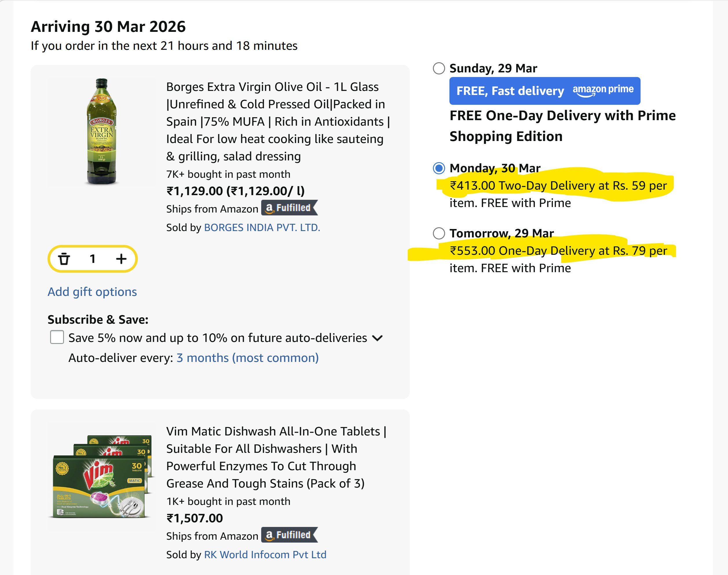Open seller RK World Infocom Pvt Ltd
728x575 pixels.
(x=265, y=555)
